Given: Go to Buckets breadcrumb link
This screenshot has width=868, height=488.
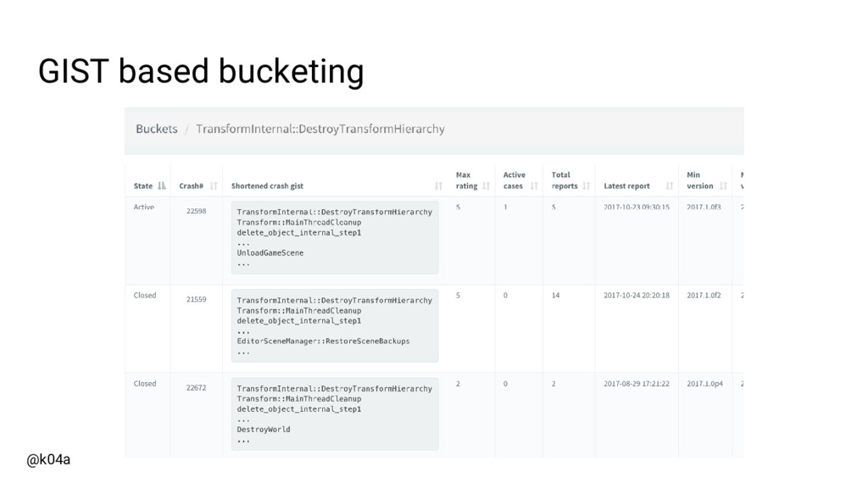Looking at the screenshot, I should [157, 129].
